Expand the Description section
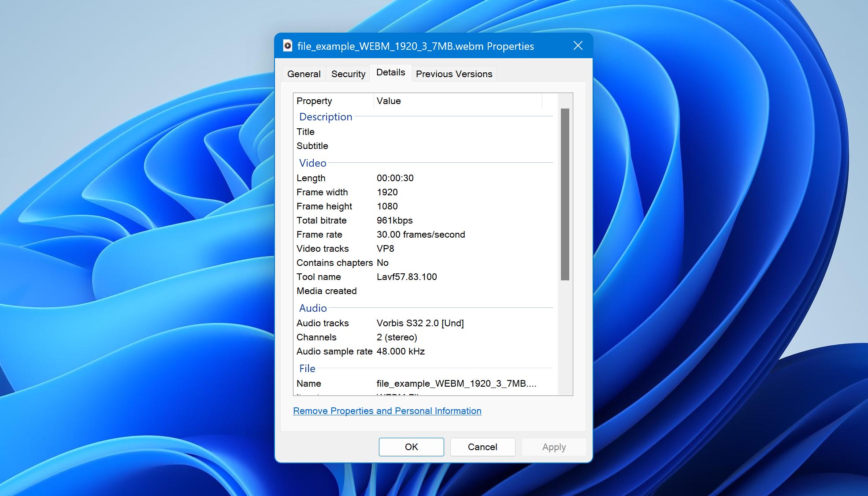 (326, 117)
